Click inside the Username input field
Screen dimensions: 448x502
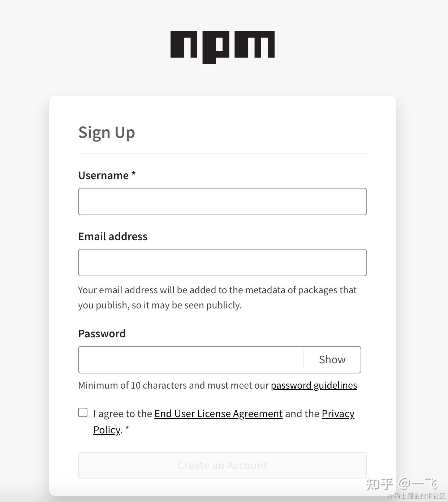point(222,202)
